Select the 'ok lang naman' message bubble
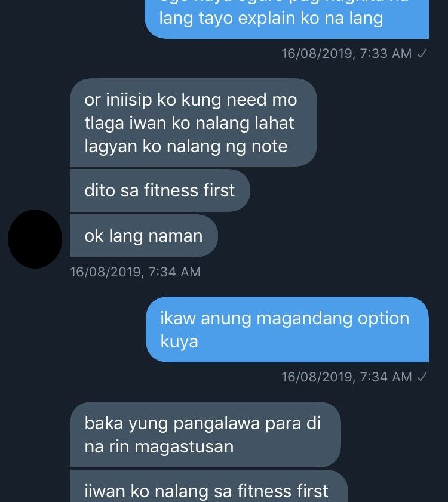Image resolution: width=448 pixels, height=502 pixels. pyautogui.click(x=144, y=236)
